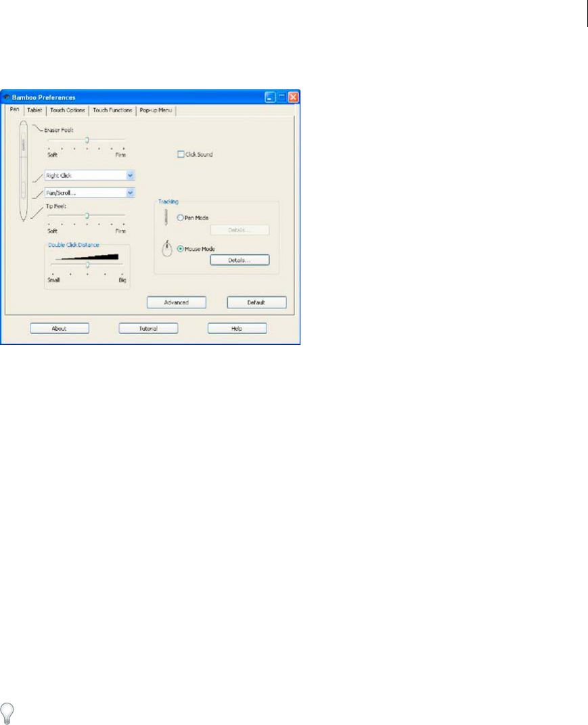Select the Pen Mode radio button
The height and width of the screenshot is (725, 588).
click(x=181, y=218)
